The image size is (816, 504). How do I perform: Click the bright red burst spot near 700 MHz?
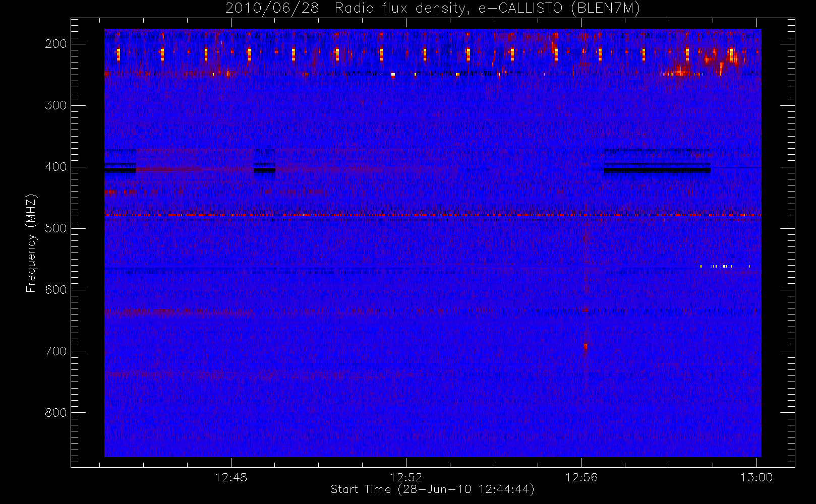(586, 347)
